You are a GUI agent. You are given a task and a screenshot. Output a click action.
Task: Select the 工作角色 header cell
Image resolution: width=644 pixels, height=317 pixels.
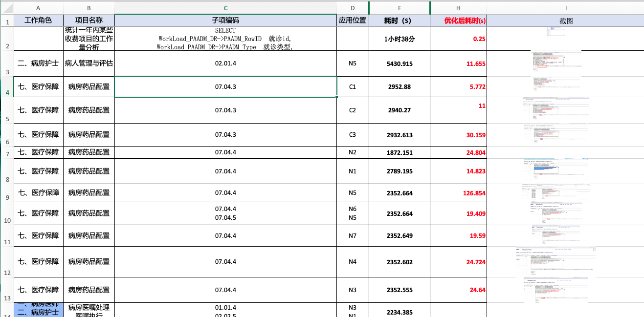(x=38, y=21)
